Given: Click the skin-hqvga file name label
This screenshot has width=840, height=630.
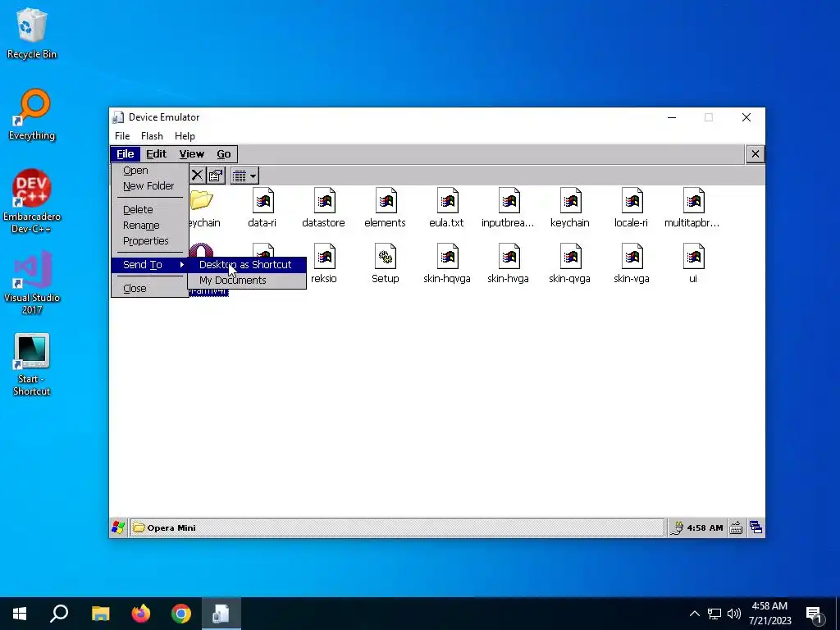Looking at the screenshot, I should [x=447, y=279].
